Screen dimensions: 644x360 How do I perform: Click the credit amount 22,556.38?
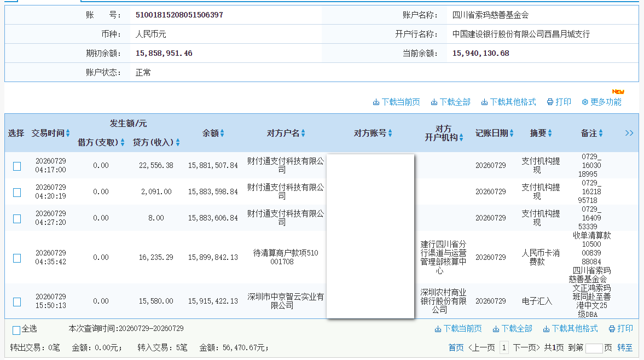(156, 165)
